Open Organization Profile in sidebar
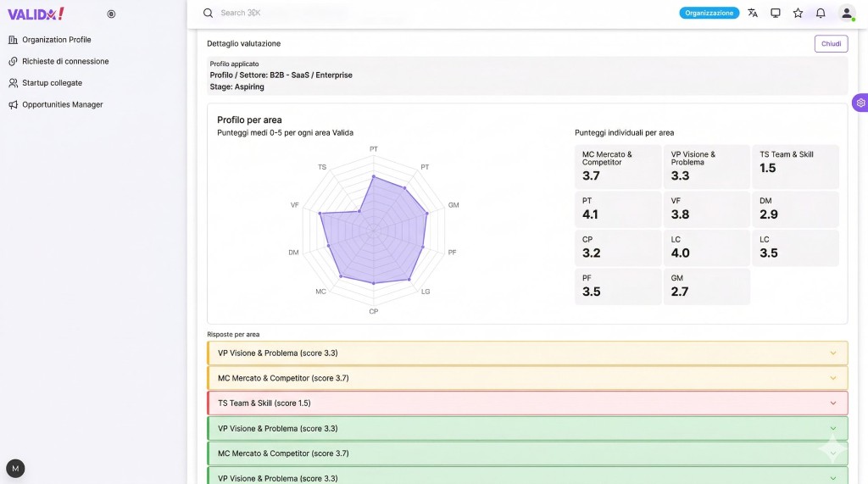 56,40
